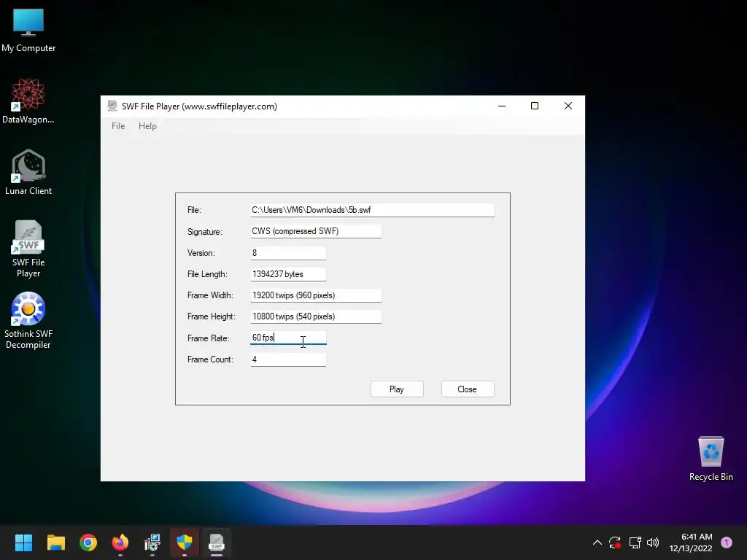Image resolution: width=747 pixels, height=560 pixels.
Task: Click the SWF File Player taskbar icon
Action: (x=217, y=542)
